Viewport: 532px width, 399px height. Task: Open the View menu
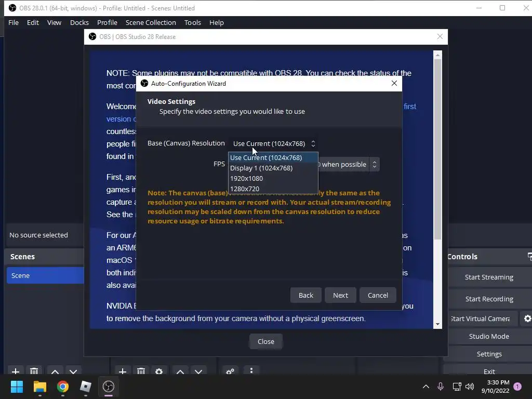point(54,22)
